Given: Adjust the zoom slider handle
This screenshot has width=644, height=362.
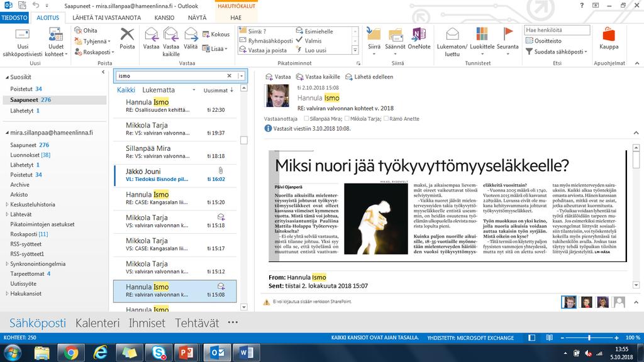Looking at the screenshot, I should (x=589, y=337).
